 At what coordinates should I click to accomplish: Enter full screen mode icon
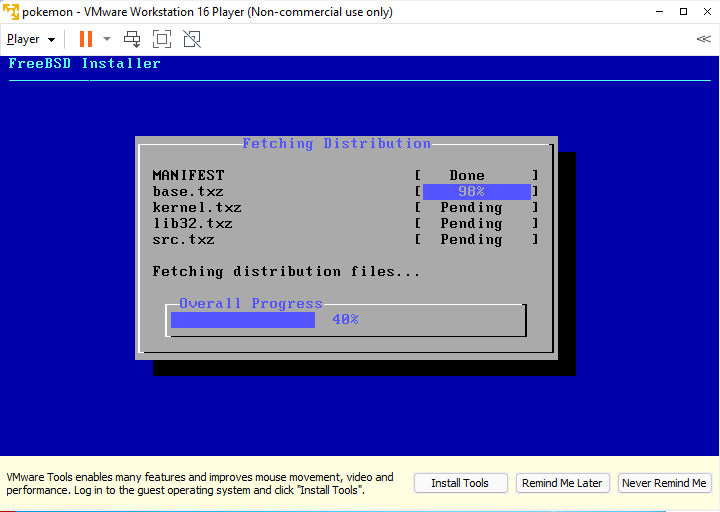[162, 39]
